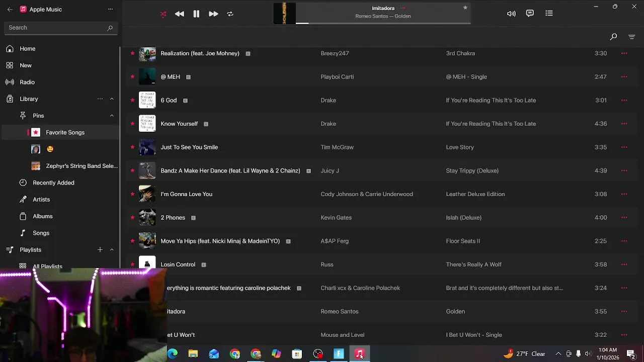Skip to next track
This screenshot has height=362, width=644.
tap(213, 14)
